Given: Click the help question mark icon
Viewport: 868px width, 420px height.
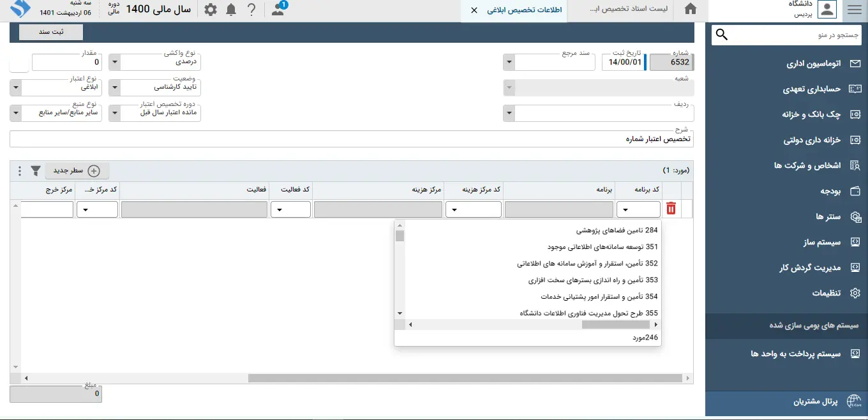Looking at the screenshot, I should pyautogui.click(x=251, y=10).
